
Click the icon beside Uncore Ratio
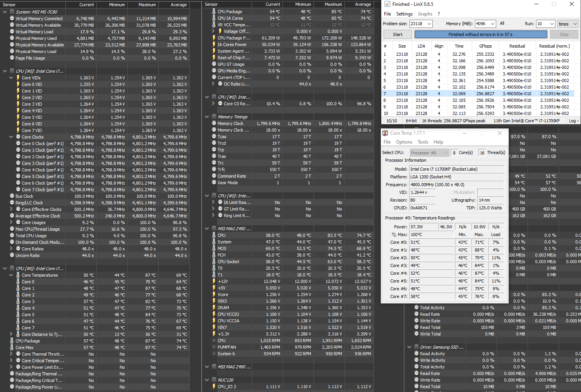coord(12,255)
